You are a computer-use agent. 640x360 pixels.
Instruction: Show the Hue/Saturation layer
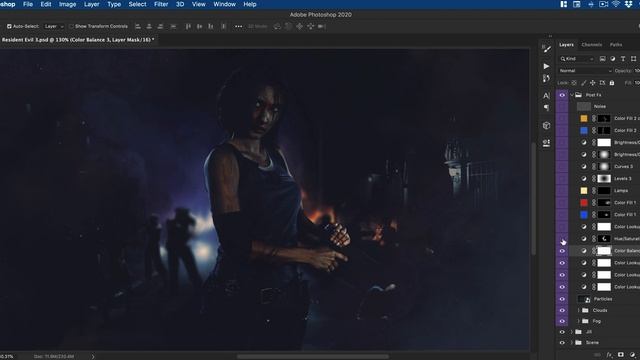562,239
